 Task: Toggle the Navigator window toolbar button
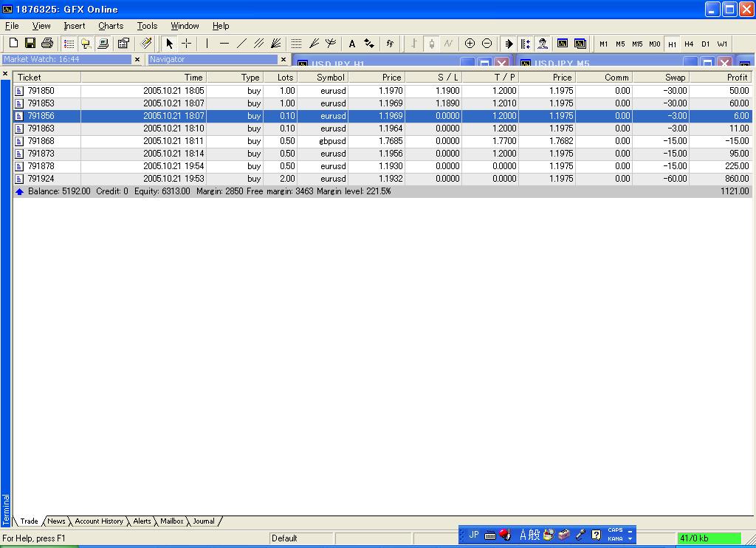point(86,44)
